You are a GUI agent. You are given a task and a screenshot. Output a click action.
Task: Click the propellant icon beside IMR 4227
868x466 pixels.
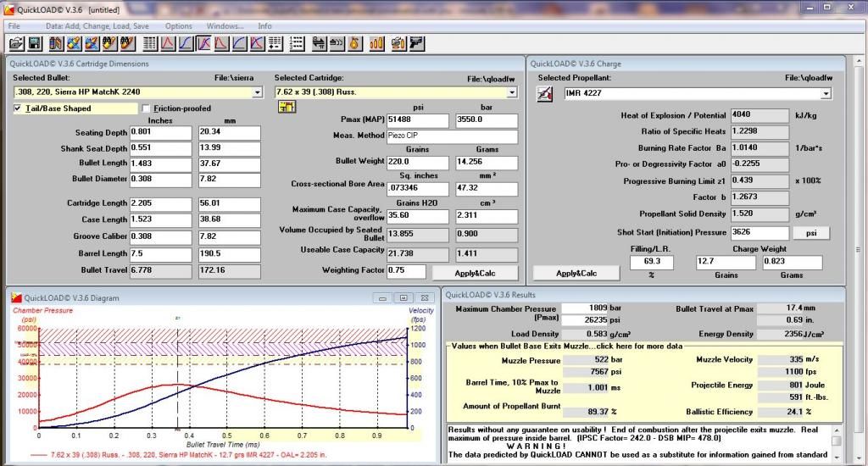pos(545,94)
